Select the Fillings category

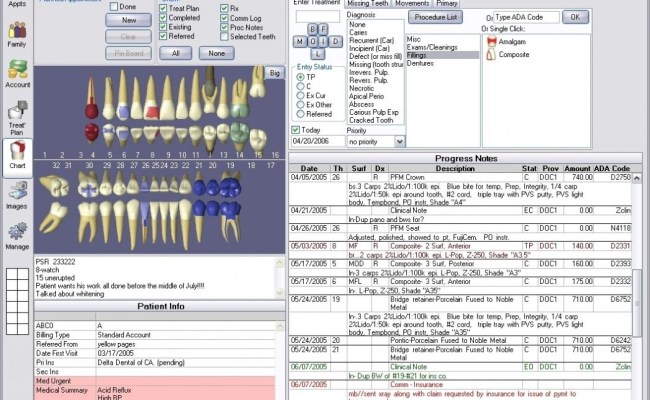point(442,55)
